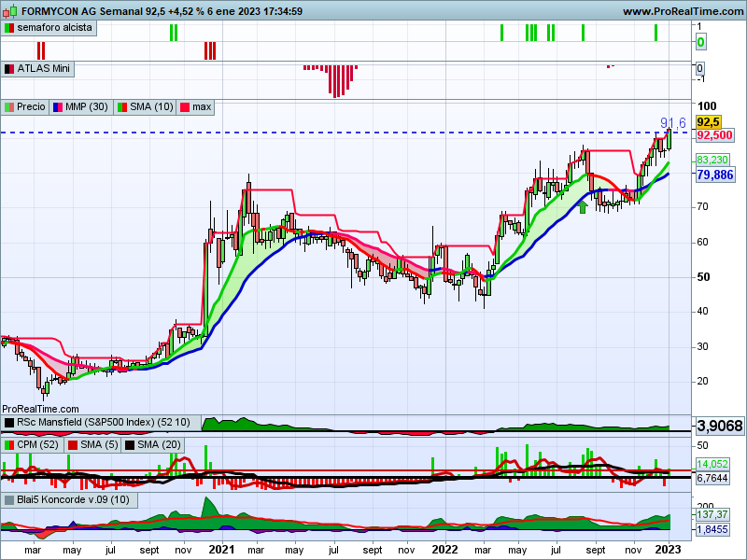Click the green 83,230 SMA value tag
Image resolution: width=747 pixels, height=560 pixels.
(712, 160)
